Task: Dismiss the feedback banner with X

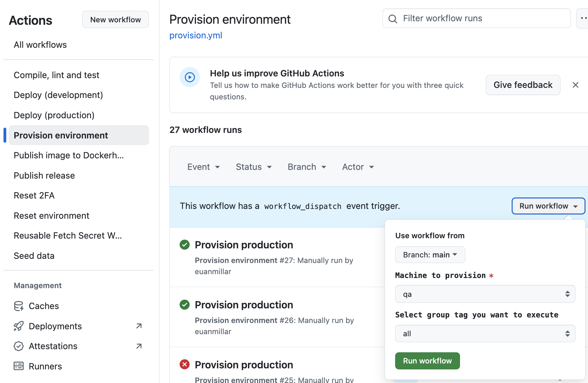Action: [575, 85]
